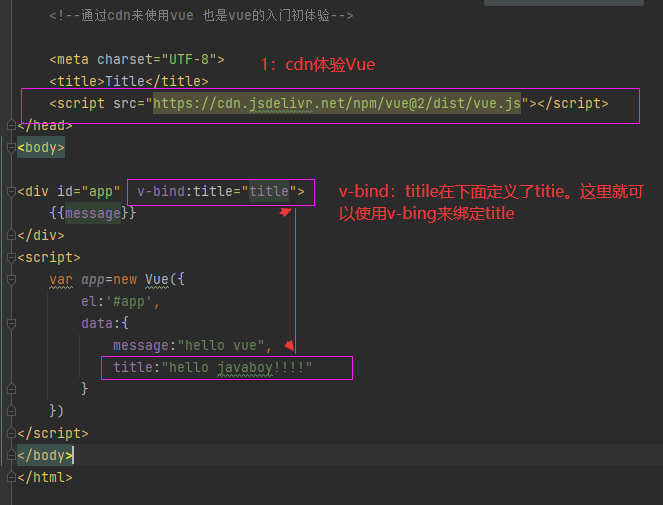This screenshot has height=505, width=663.
Task: Collapse the div id="app" fold marker
Action: coord(11,191)
